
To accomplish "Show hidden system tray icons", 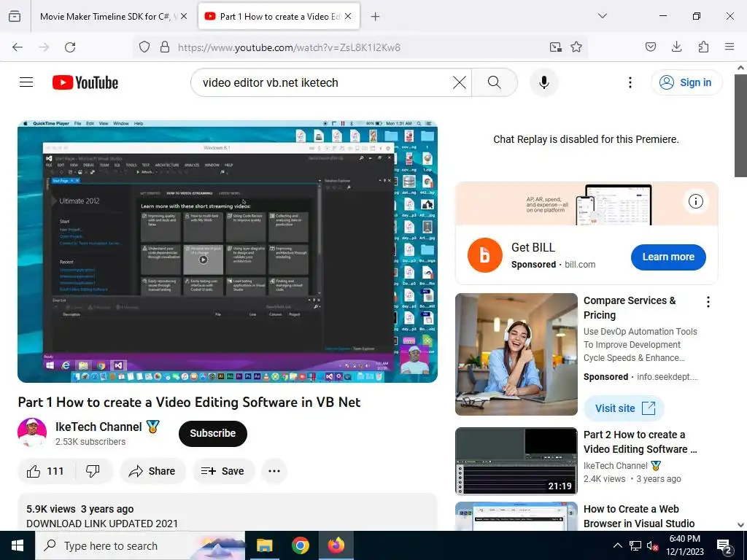I will coord(617,545).
